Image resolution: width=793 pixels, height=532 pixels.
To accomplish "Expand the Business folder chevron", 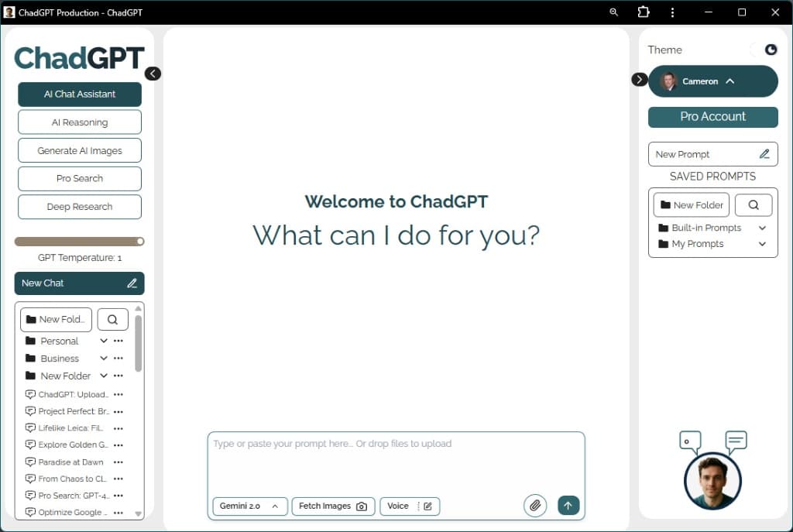I will coord(104,358).
